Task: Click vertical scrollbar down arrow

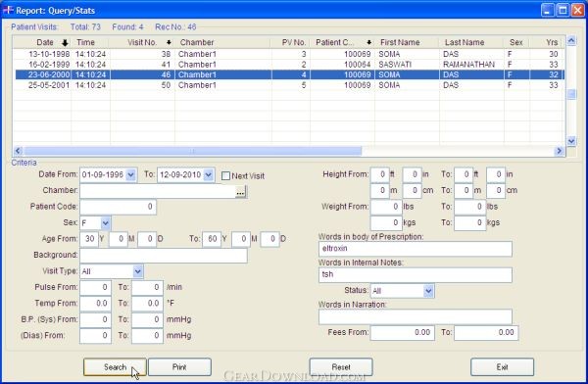Action: pos(571,141)
